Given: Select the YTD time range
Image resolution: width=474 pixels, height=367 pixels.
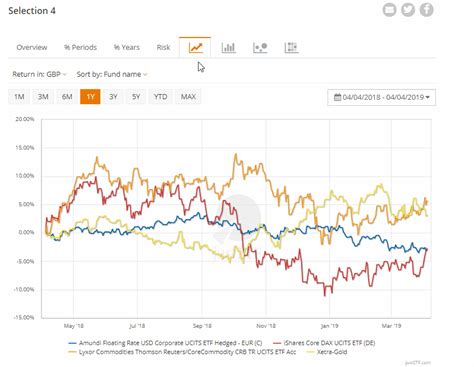Looking at the screenshot, I should (160, 97).
